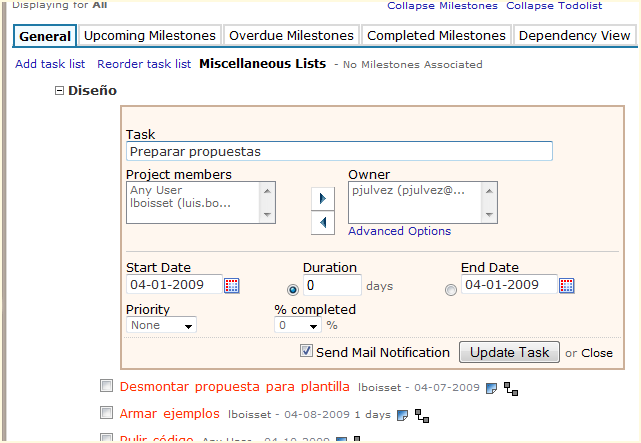Open the Priority dropdown

pos(162,325)
